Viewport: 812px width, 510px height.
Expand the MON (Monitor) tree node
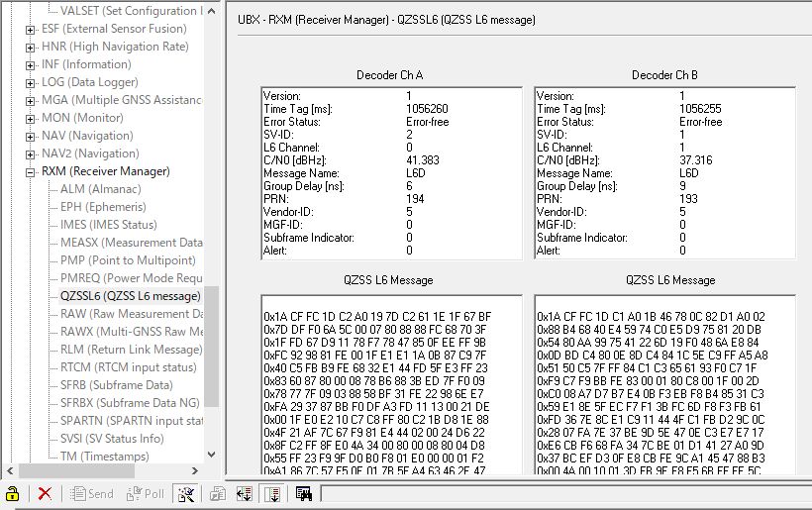point(30,118)
